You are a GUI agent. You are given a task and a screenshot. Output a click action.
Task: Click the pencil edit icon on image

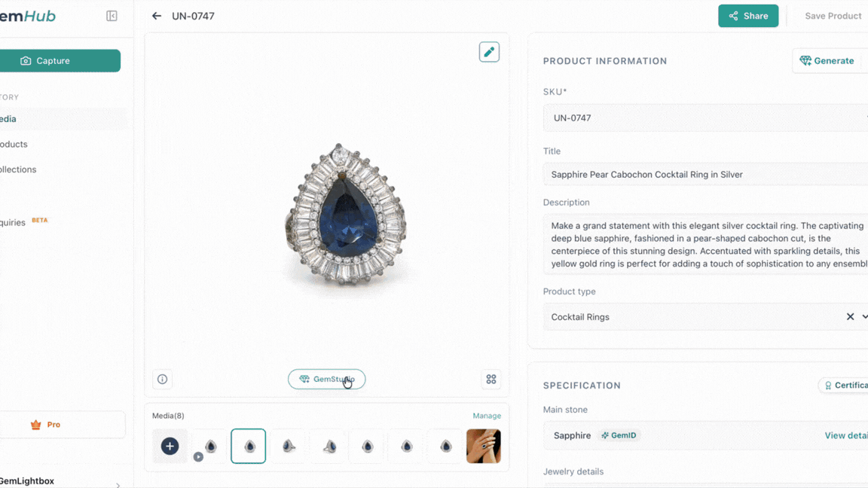(489, 52)
